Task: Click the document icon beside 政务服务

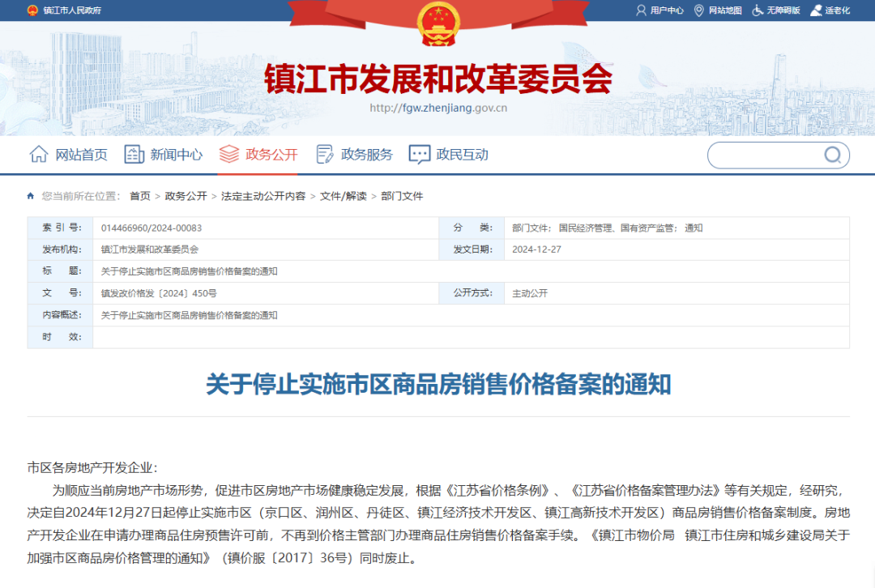Action: [x=324, y=154]
